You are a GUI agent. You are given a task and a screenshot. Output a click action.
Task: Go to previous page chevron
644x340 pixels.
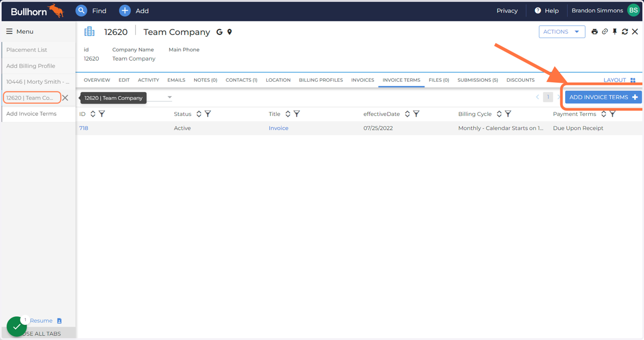tap(537, 97)
